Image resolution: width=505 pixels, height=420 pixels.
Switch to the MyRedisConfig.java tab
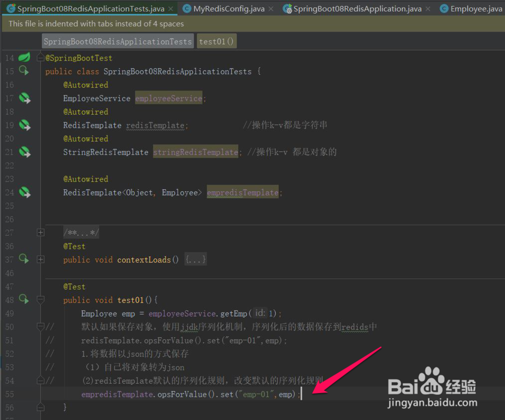coord(229,9)
